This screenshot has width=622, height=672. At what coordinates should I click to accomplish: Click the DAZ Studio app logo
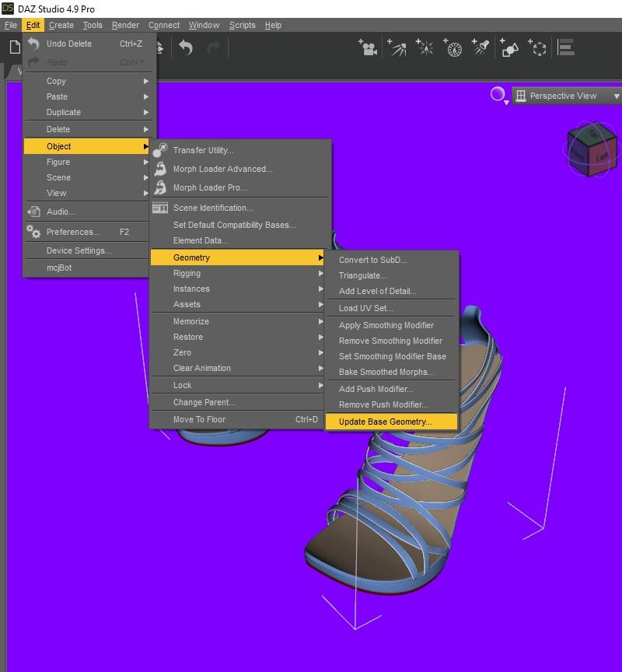tap(8, 8)
